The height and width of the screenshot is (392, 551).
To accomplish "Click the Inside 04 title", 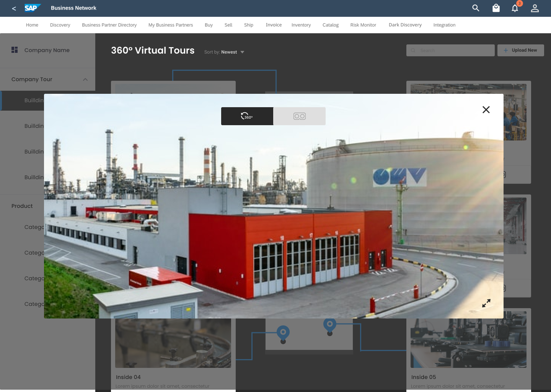I will [x=128, y=377].
